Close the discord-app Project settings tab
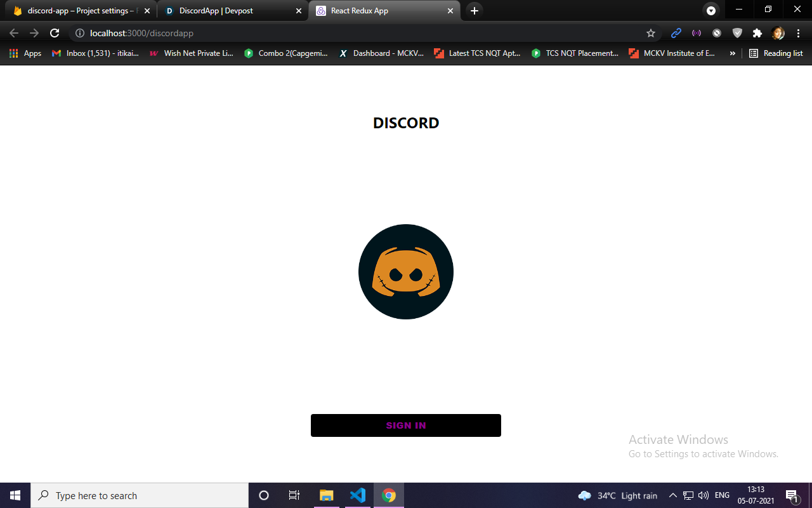Screen dimensions: 812x508 (x=147, y=11)
